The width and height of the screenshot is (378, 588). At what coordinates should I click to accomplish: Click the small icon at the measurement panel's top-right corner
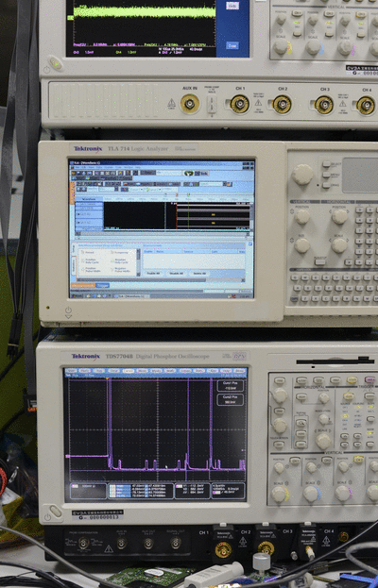point(250,244)
